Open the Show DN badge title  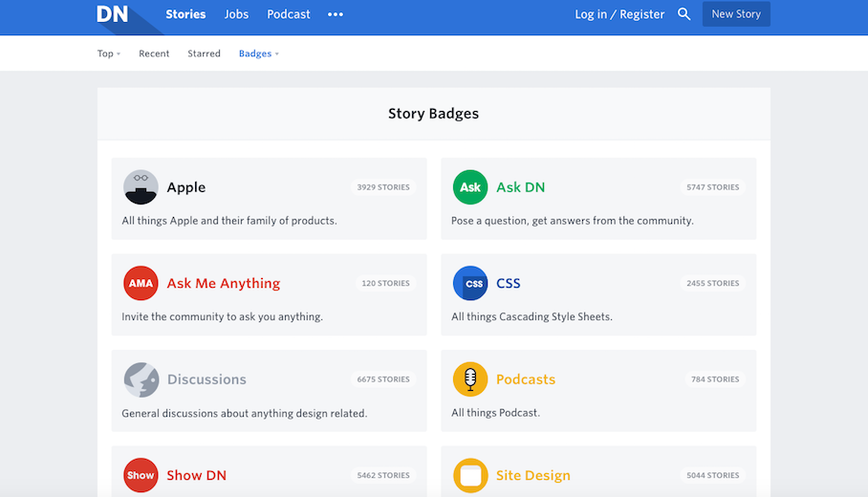[197, 475]
